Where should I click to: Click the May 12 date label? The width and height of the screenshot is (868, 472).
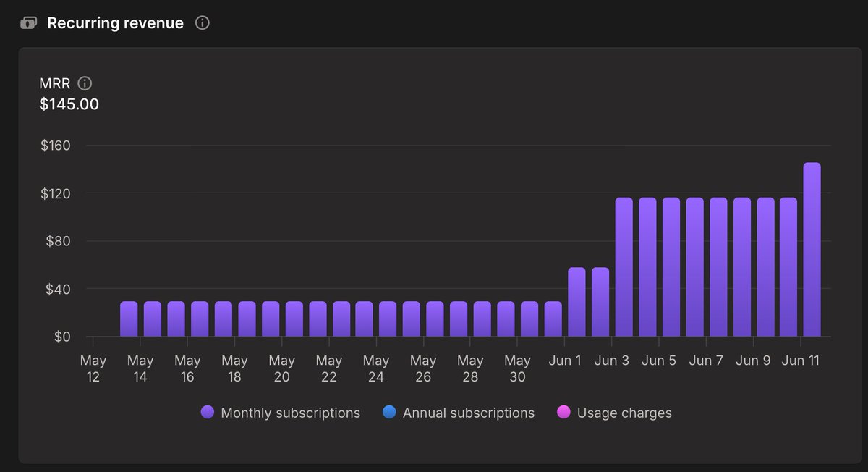(x=93, y=368)
